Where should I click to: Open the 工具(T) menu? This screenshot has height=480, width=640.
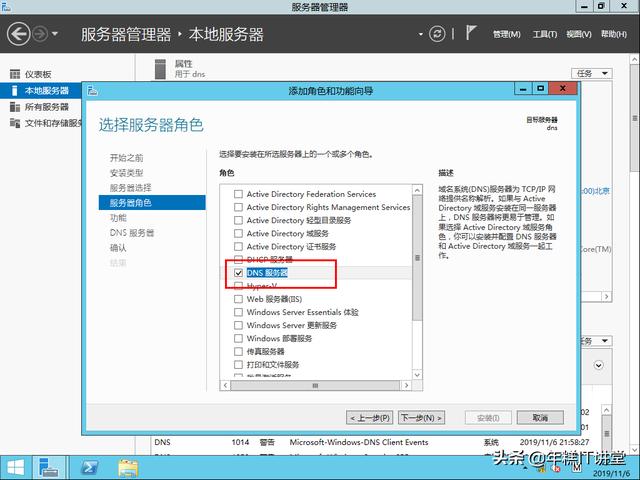click(544, 34)
